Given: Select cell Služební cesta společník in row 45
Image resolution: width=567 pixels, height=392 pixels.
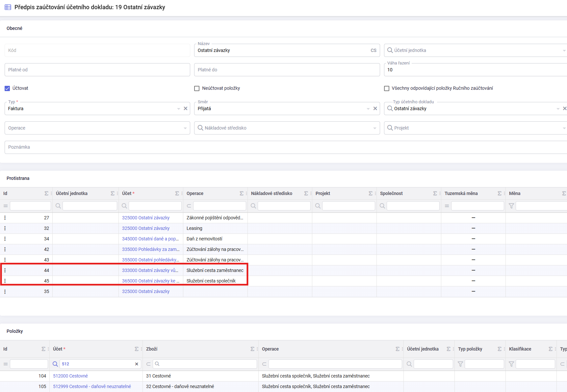Looking at the screenshot, I should pyautogui.click(x=215, y=281).
